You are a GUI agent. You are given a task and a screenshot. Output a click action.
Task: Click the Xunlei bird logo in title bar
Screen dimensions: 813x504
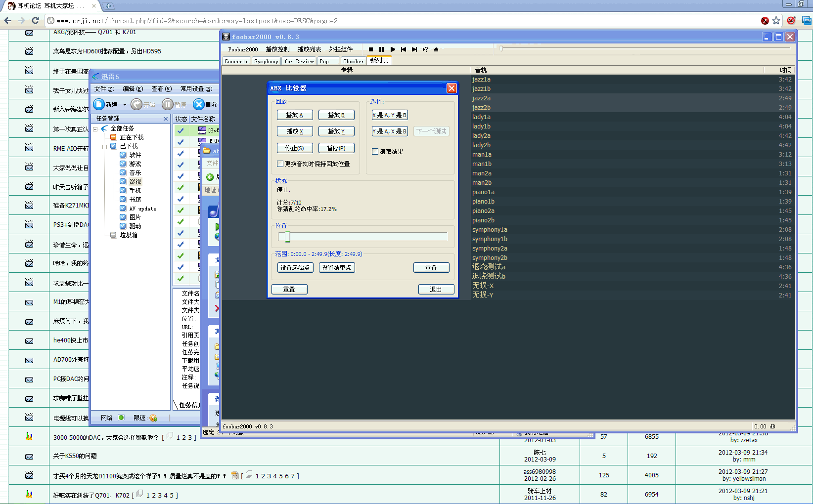pyautogui.click(x=95, y=77)
